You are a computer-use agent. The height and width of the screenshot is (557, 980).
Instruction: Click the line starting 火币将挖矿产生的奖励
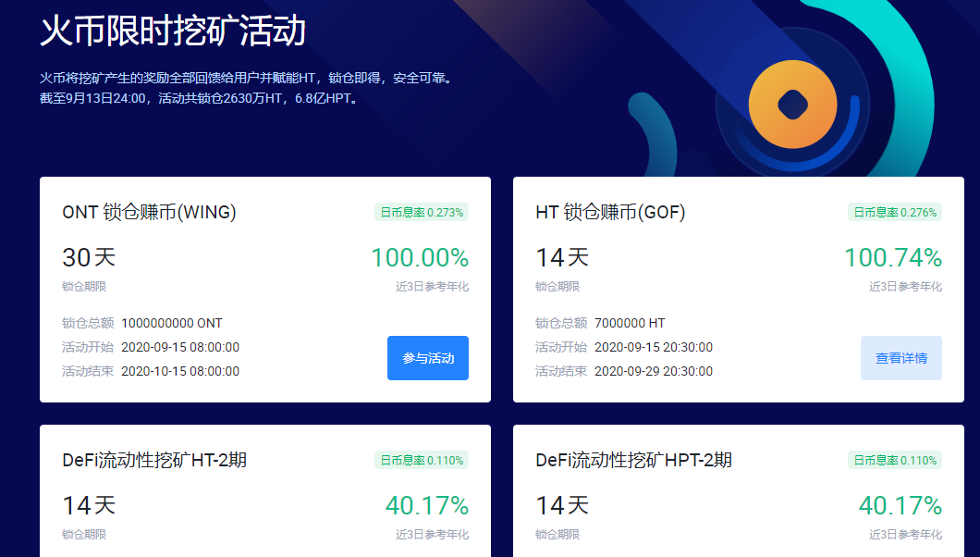coord(248,78)
